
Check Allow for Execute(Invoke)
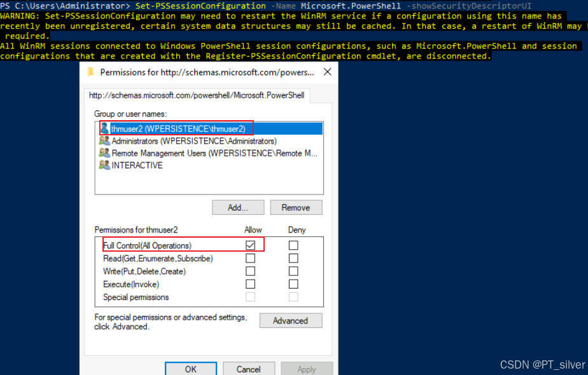250,284
